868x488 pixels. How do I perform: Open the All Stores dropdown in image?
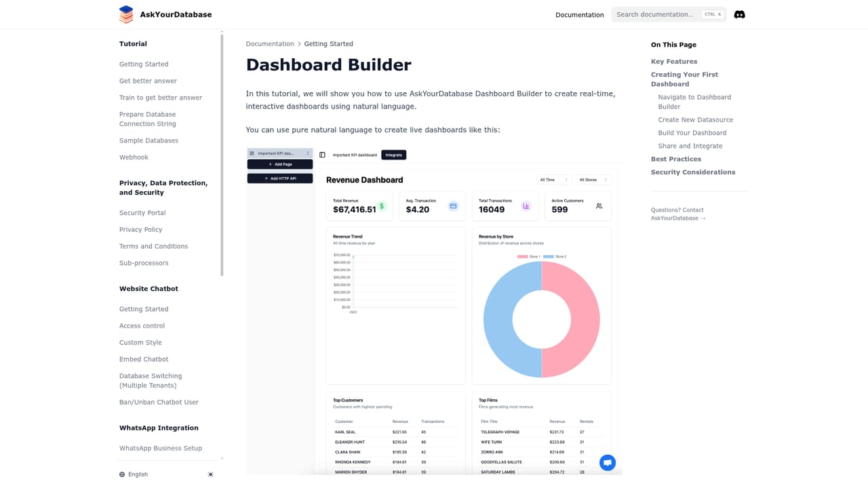(593, 180)
